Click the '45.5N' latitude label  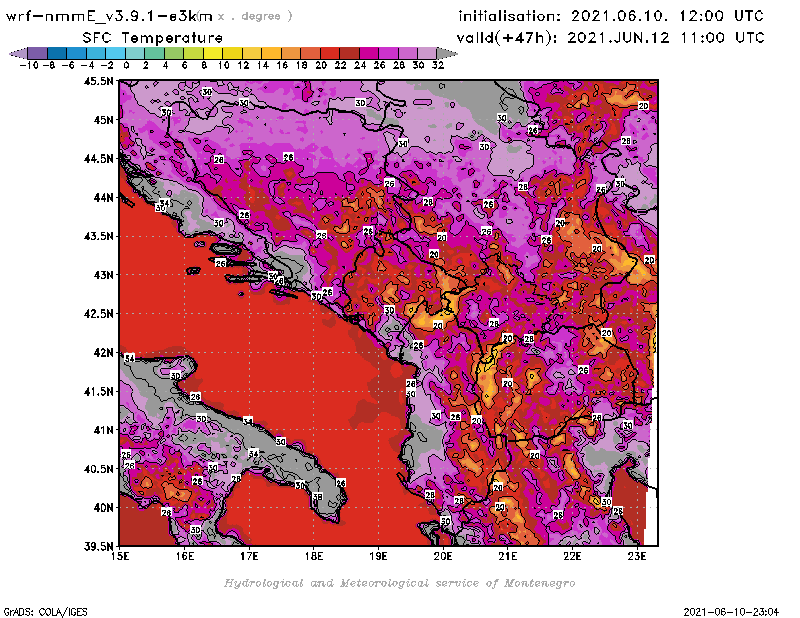pos(98,81)
